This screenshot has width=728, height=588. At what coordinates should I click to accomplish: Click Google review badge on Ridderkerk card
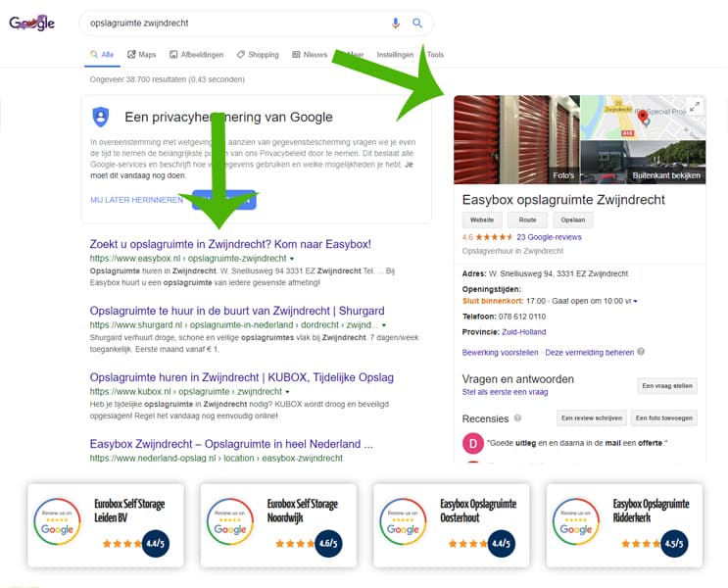[576, 521]
